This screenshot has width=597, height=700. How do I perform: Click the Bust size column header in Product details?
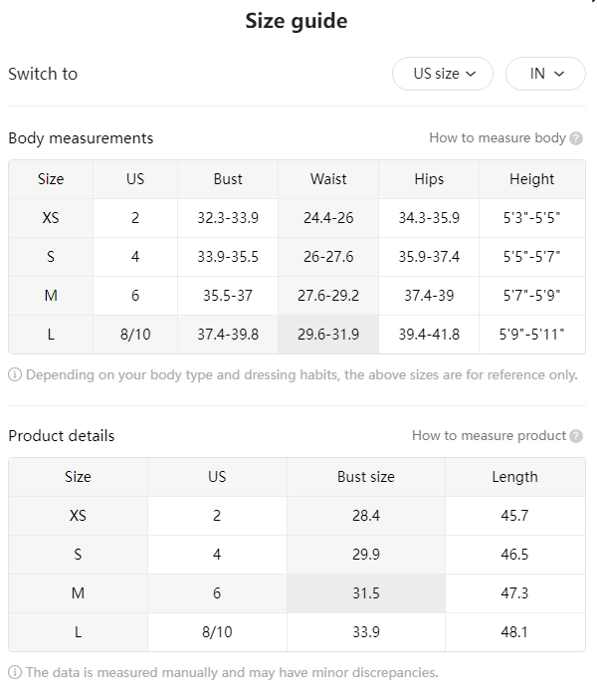pyautogui.click(x=366, y=477)
